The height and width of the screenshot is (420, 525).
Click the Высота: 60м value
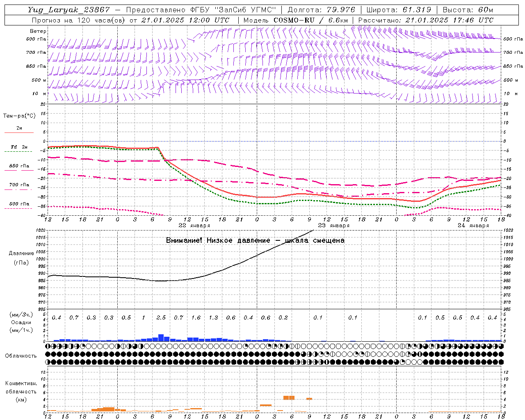(x=468, y=10)
